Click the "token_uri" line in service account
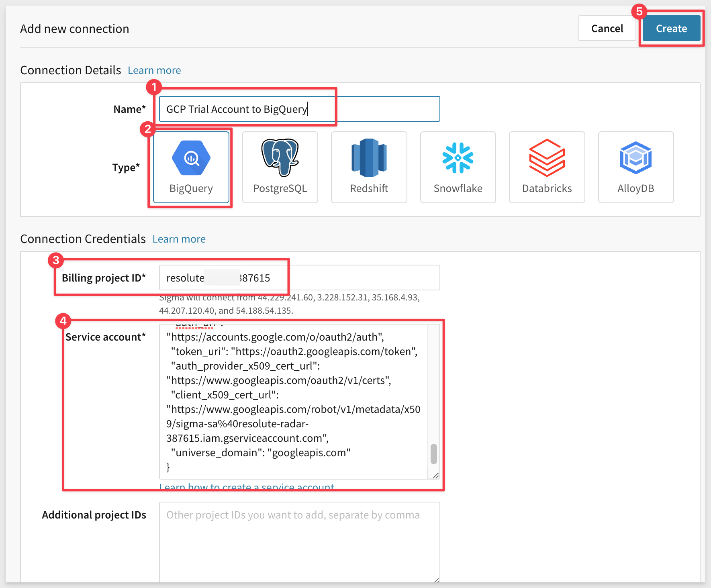Image resolution: width=711 pixels, height=588 pixels. click(x=294, y=351)
